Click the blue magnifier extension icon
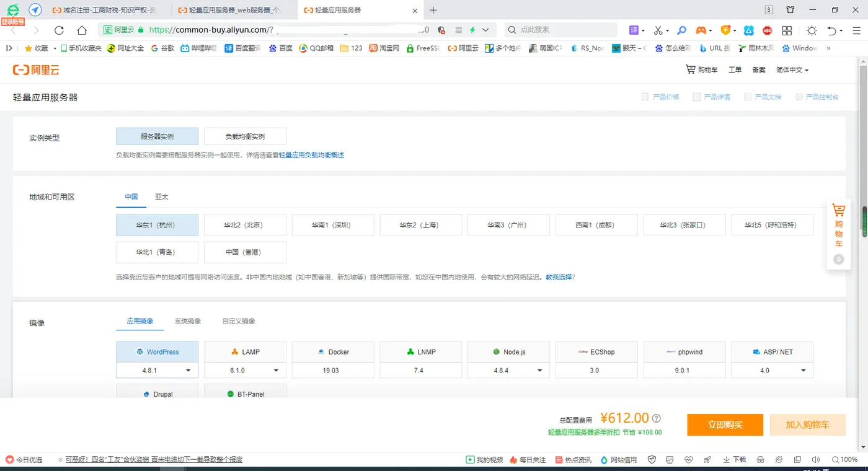The image size is (868, 471). (681, 30)
